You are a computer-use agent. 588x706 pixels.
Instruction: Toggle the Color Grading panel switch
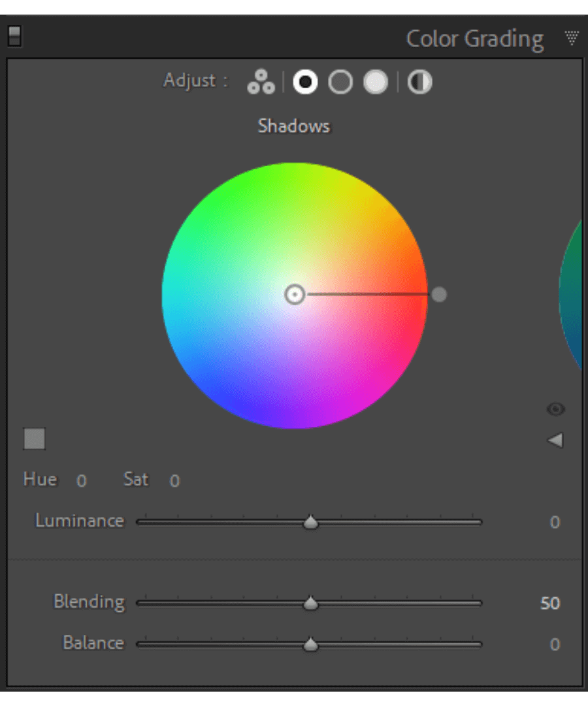click(x=14, y=37)
